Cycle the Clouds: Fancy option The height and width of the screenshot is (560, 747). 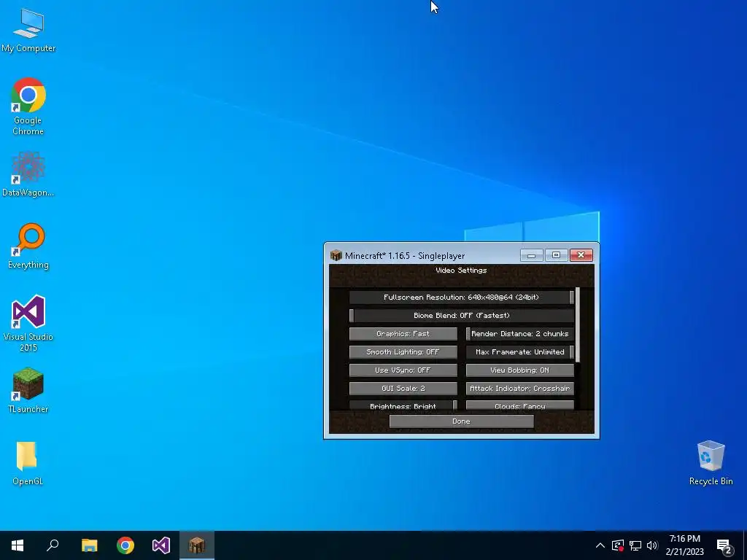pos(519,405)
